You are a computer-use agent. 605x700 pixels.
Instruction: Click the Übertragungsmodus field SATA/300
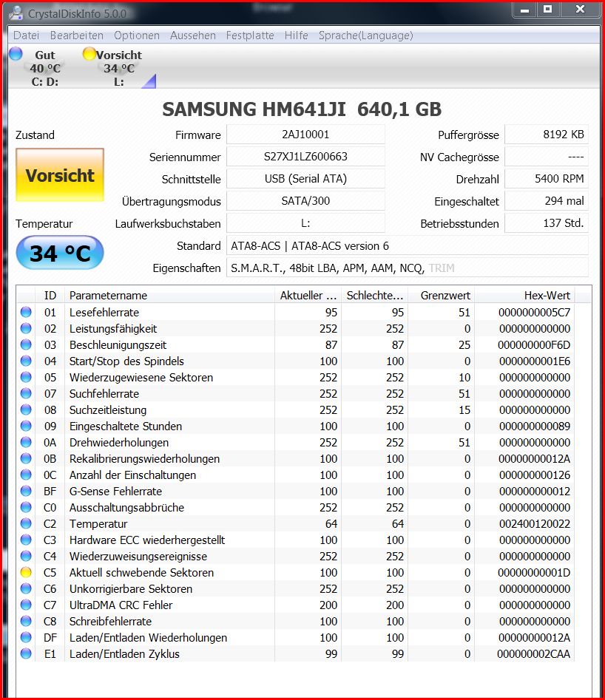(x=305, y=201)
